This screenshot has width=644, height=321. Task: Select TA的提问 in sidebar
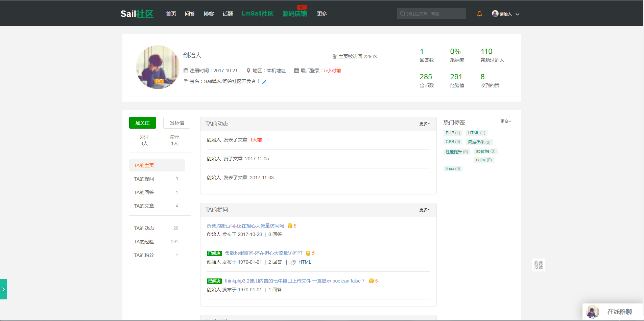157,179
